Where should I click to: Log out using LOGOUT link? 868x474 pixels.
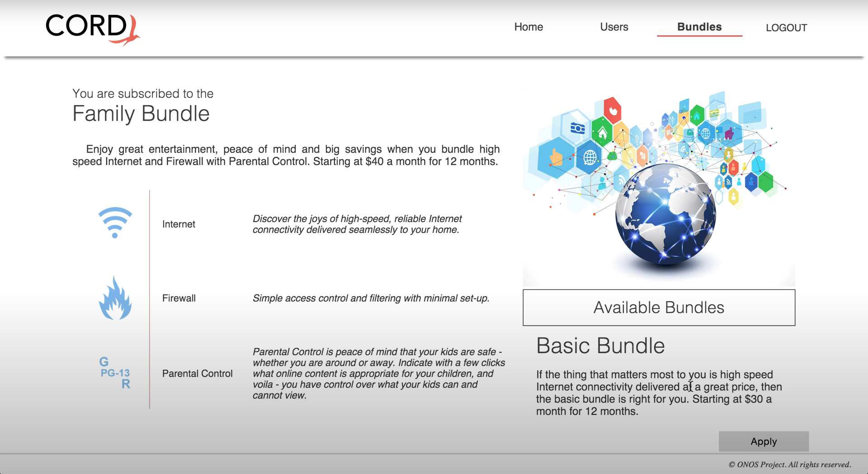click(786, 28)
